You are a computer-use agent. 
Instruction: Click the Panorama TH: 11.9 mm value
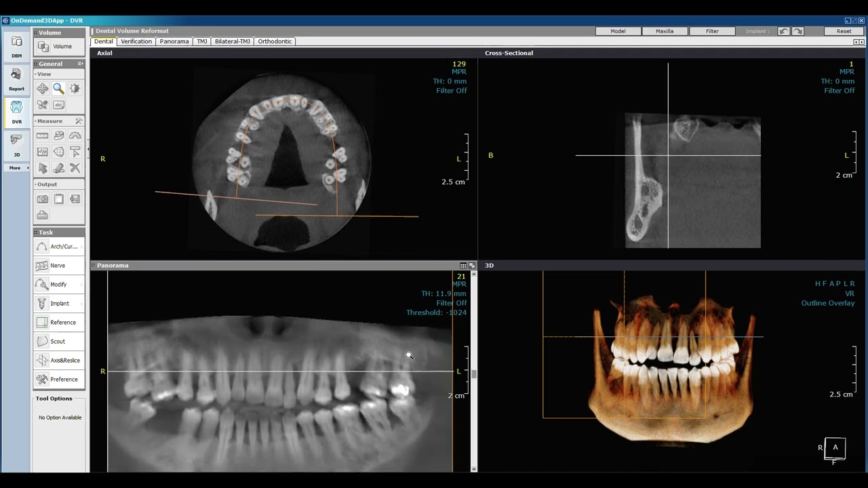(443, 293)
